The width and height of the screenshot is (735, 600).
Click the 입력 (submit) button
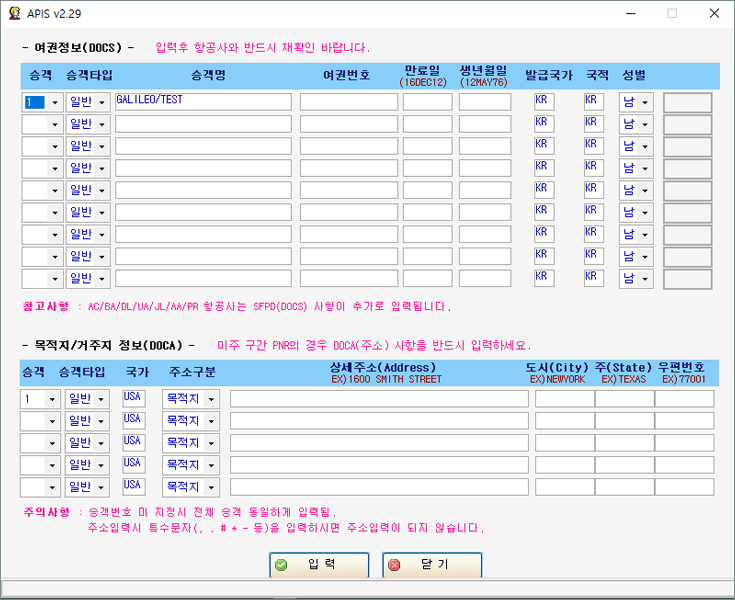pos(319,565)
